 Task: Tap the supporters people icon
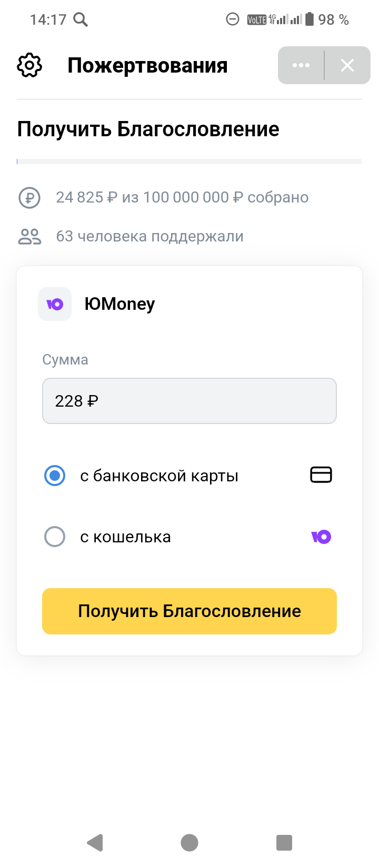click(29, 237)
